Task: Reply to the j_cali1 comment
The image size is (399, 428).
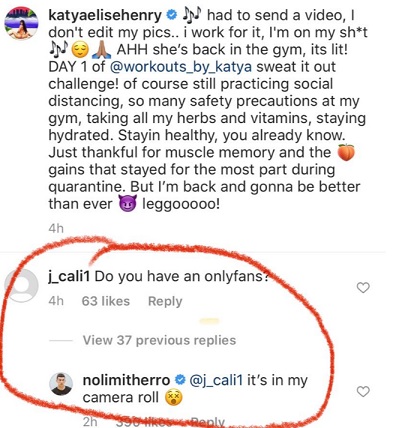Action: click(165, 301)
